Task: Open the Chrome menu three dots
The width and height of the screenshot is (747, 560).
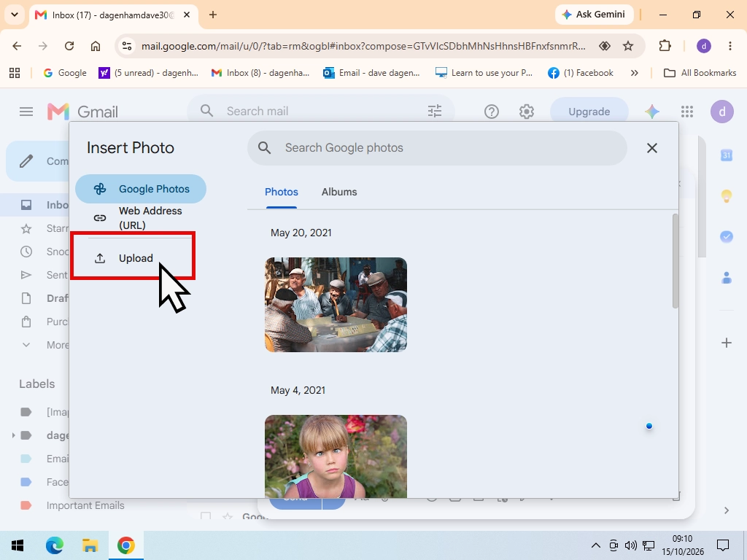Action: (729, 46)
